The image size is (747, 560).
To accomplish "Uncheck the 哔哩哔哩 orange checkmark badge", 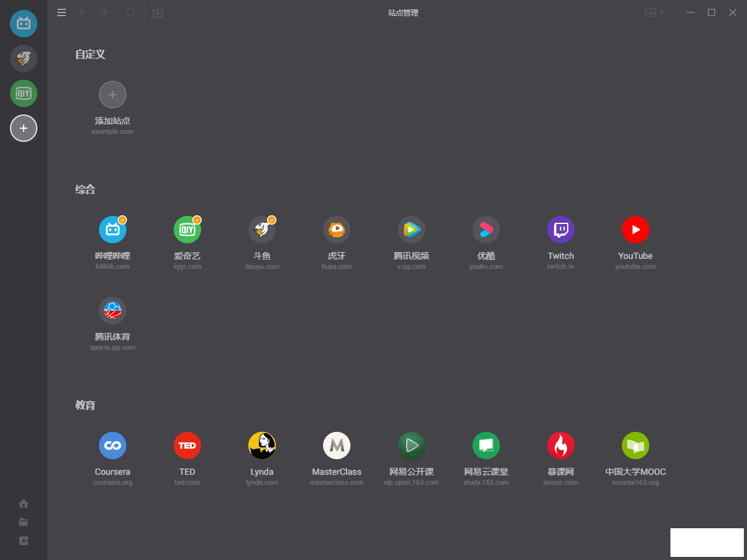I will coord(123,220).
